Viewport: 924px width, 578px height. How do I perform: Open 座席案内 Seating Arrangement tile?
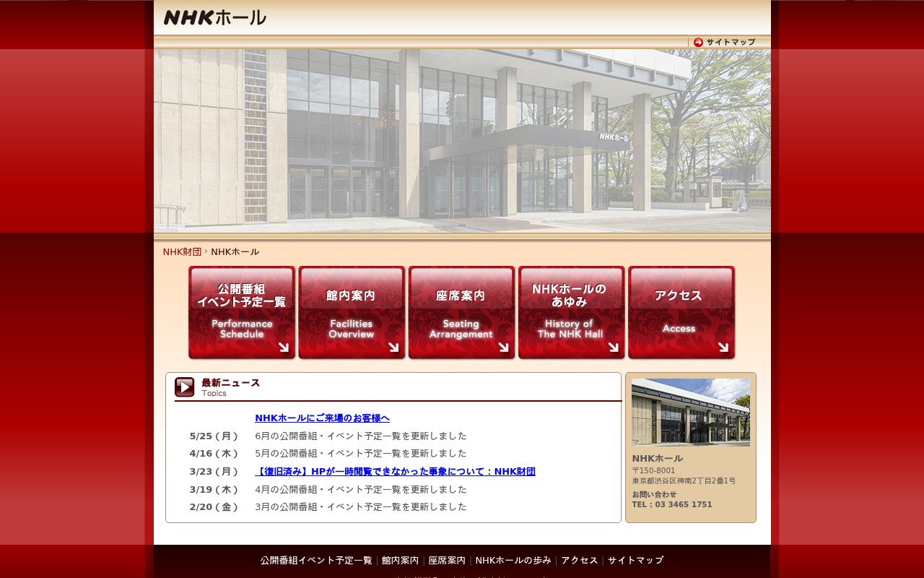[461, 312]
